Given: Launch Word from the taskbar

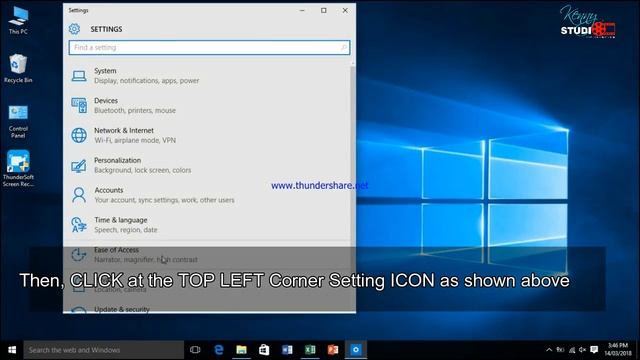Looking at the screenshot, I should pyautogui.click(x=287, y=350).
